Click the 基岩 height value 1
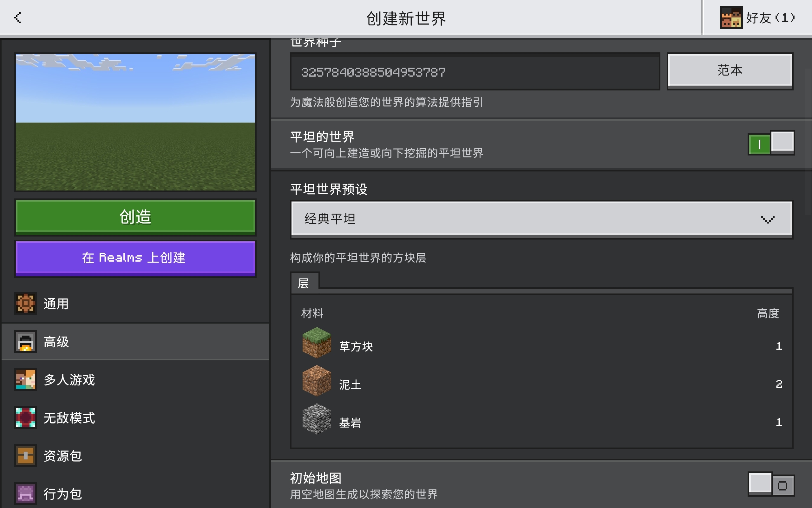 pos(779,422)
